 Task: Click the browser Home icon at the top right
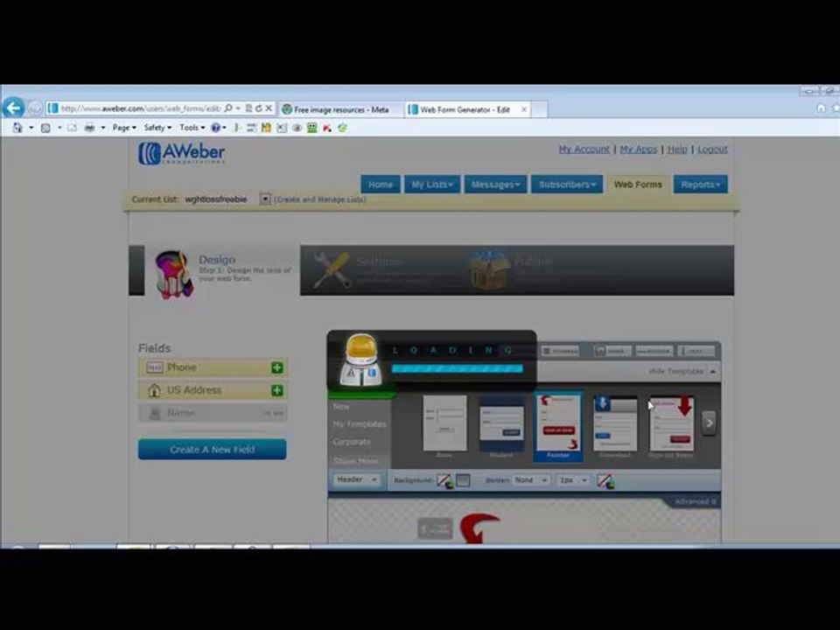[821, 108]
